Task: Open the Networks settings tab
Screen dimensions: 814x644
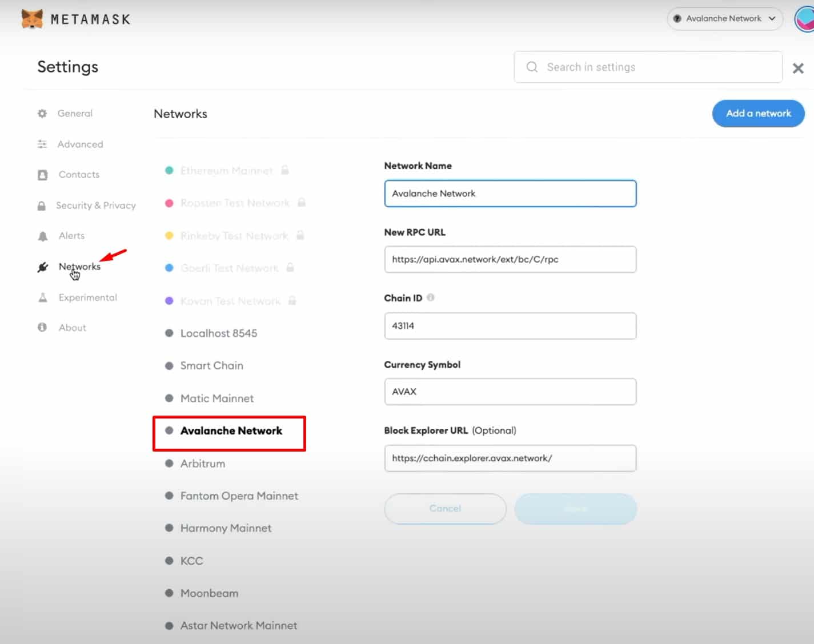Action: click(x=79, y=267)
